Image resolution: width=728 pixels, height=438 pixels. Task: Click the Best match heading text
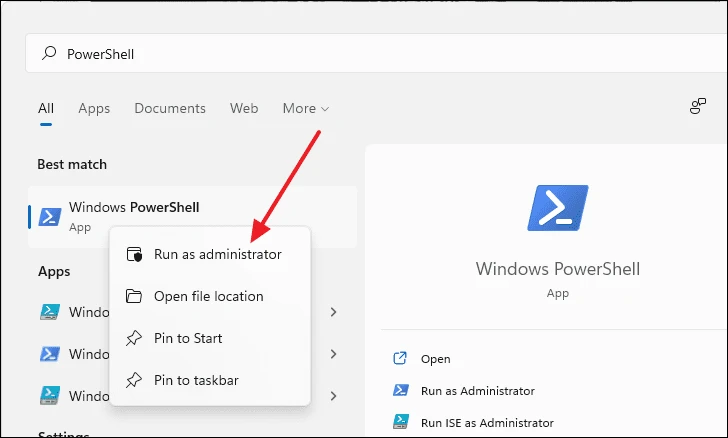[x=72, y=164]
